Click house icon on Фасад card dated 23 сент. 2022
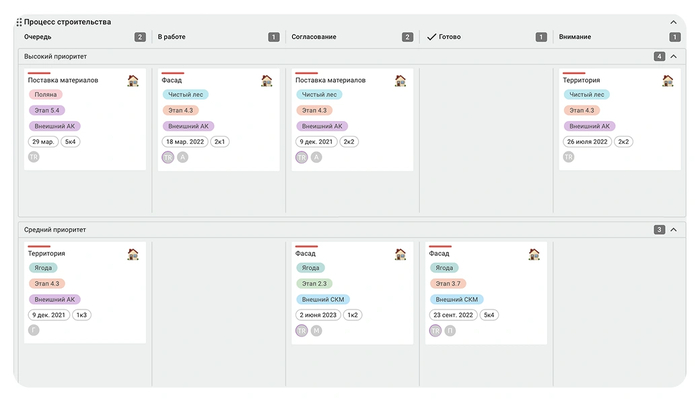700x401 pixels. coord(534,254)
